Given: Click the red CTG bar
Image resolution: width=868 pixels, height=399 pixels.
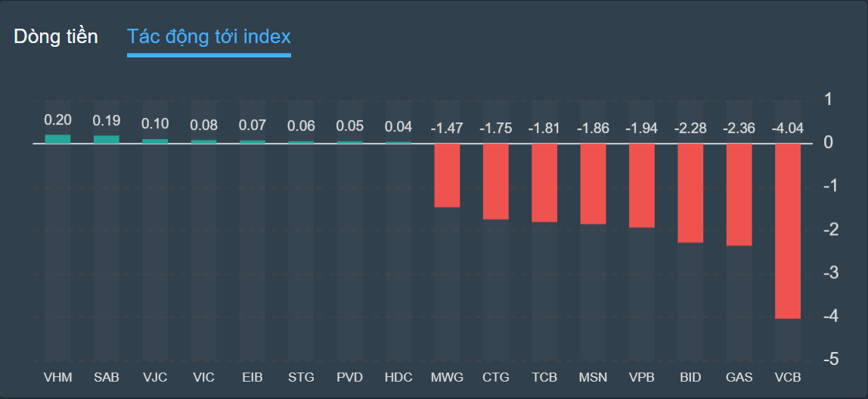Looking at the screenshot, I should [x=496, y=181].
